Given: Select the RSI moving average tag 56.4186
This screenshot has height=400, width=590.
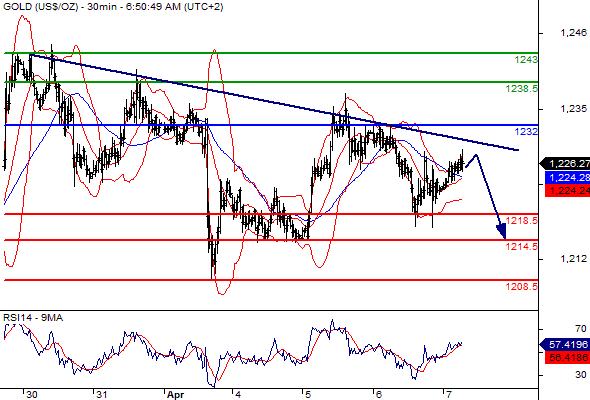Looking at the screenshot, I should (x=567, y=357).
